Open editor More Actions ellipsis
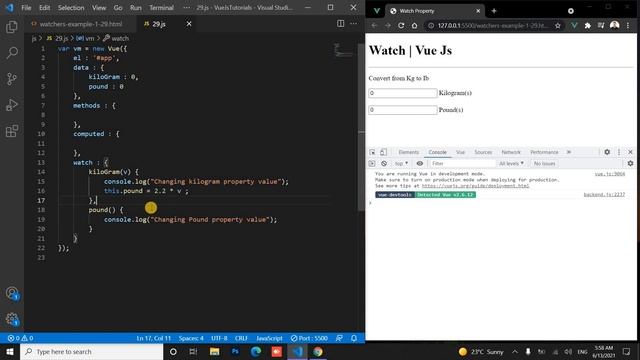 point(353,24)
